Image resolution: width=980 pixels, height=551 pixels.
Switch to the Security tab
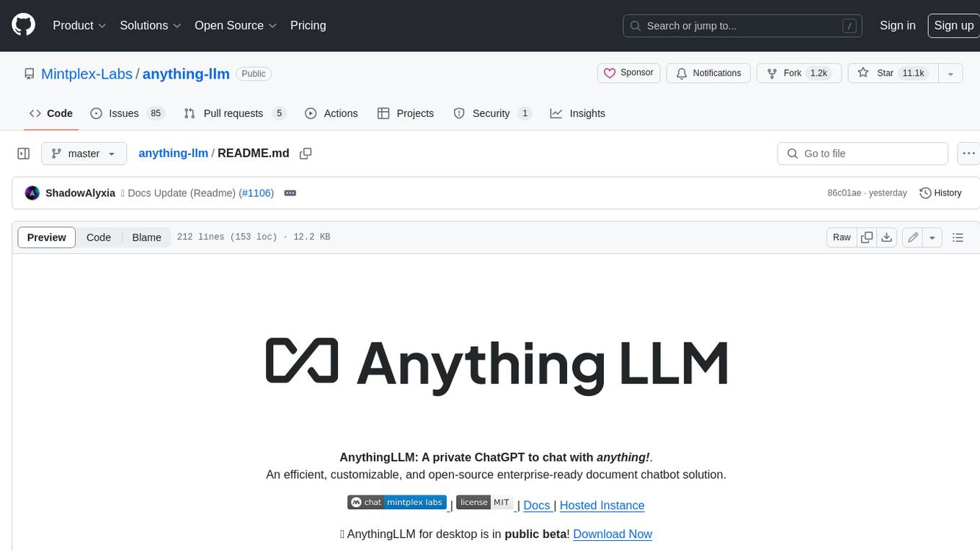pyautogui.click(x=492, y=113)
